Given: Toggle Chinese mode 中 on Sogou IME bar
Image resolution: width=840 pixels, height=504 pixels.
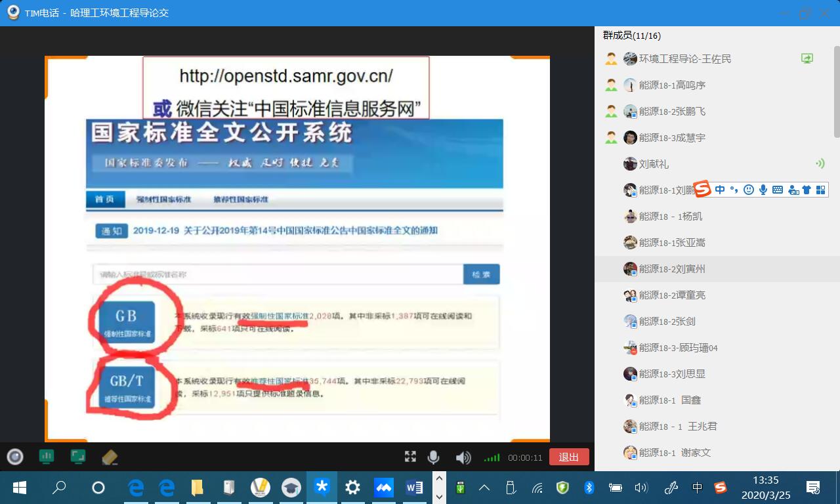Looking at the screenshot, I should (x=720, y=190).
